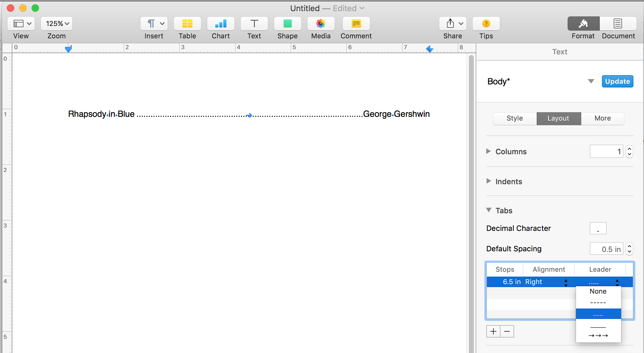Switch to the More tab
The height and width of the screenshot is (353, 644).
(602, 118)
